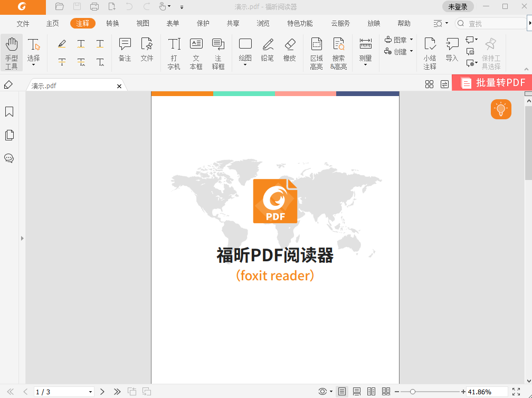
Task: Open the Typewriter (打字机) tool
Action: [x=174, y=51]
